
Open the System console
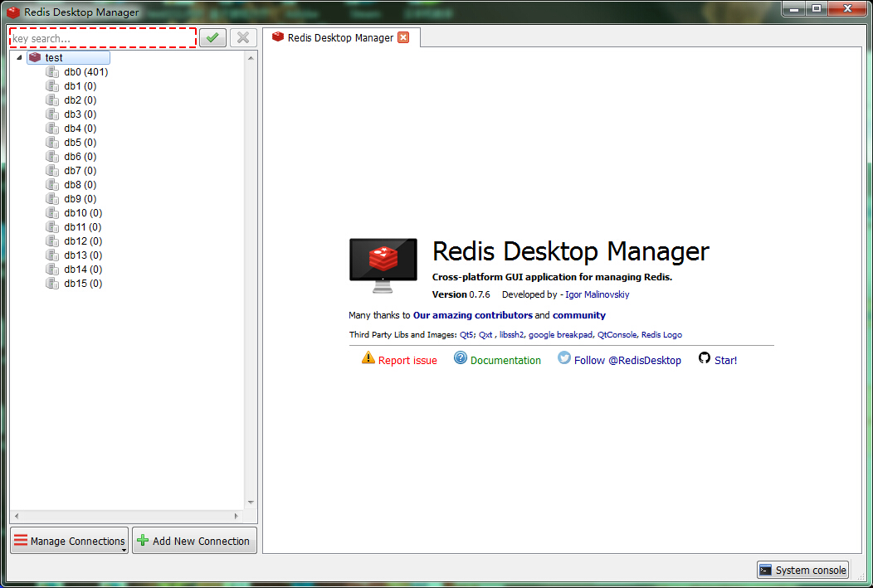[802, 570]
